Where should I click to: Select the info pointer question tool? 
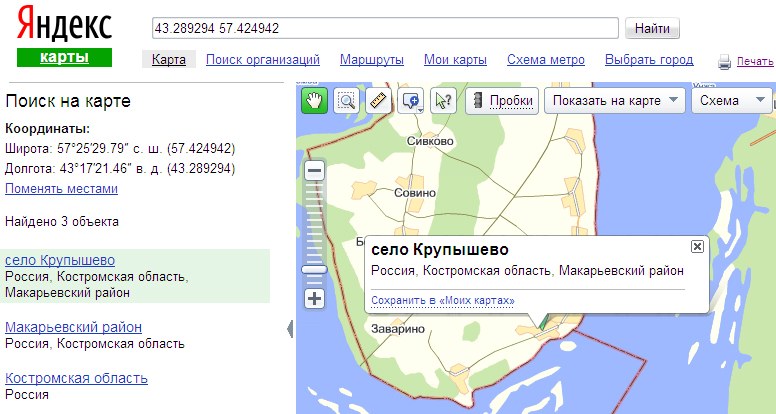coord(443,100)
